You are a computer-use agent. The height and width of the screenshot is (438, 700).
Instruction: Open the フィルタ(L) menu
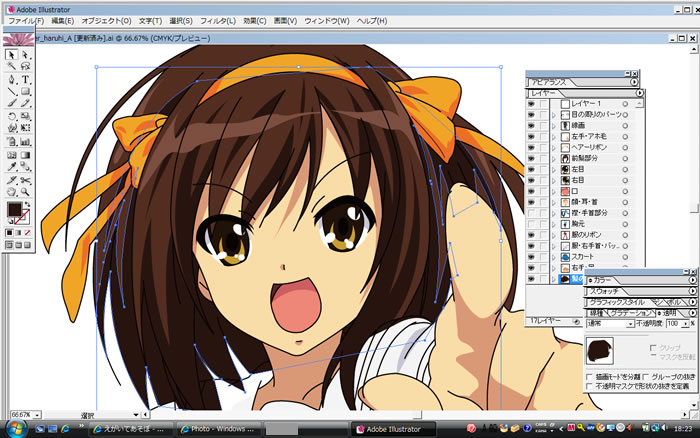coord(217,21)
